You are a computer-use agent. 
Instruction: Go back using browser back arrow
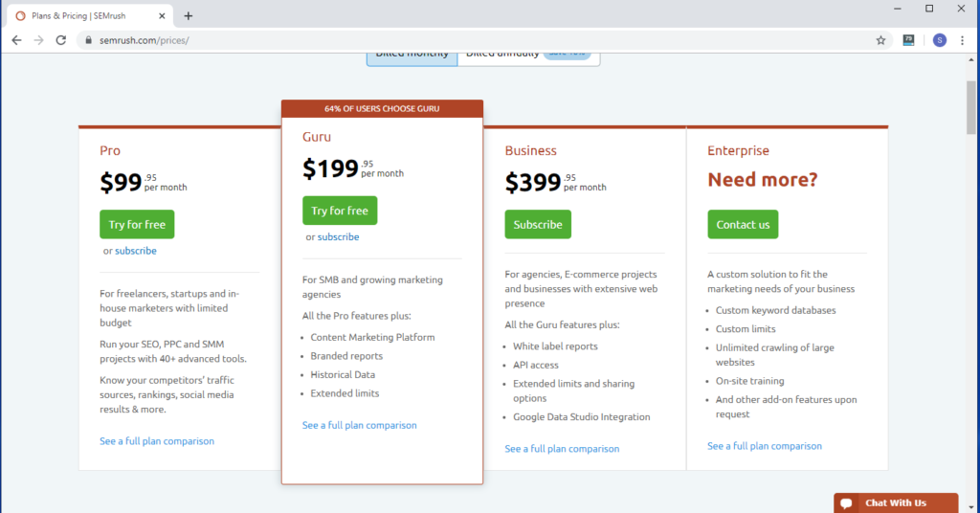(17, 40)
